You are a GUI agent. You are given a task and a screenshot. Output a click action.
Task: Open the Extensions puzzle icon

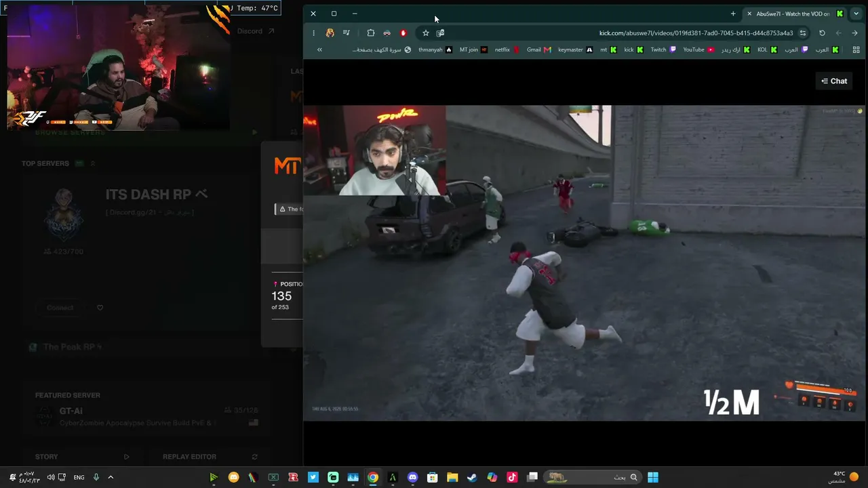click(371, 33)
